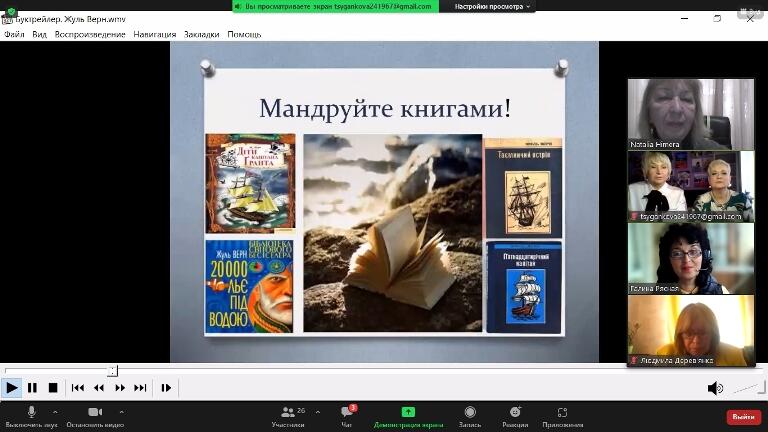Fast forward with double-right arrows

click(x=120, y=388)
